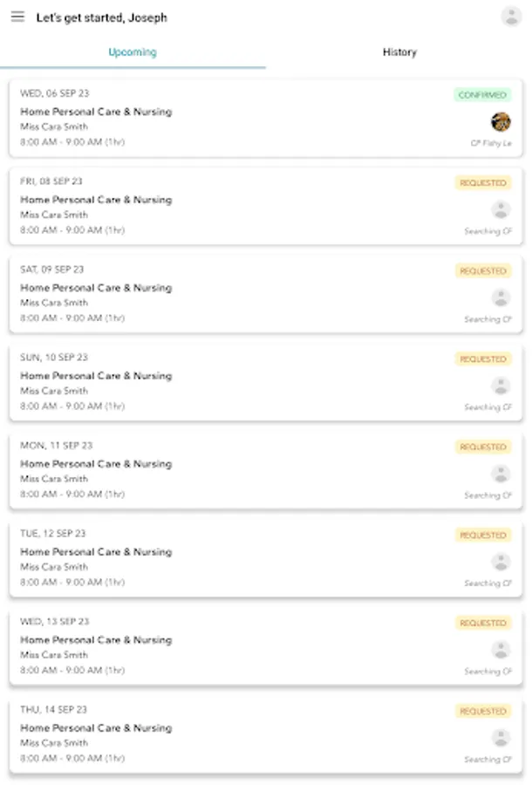Switch to the History tab
Image resolution: width=532 pixels, height=785 pixels.
pos(399,52)
